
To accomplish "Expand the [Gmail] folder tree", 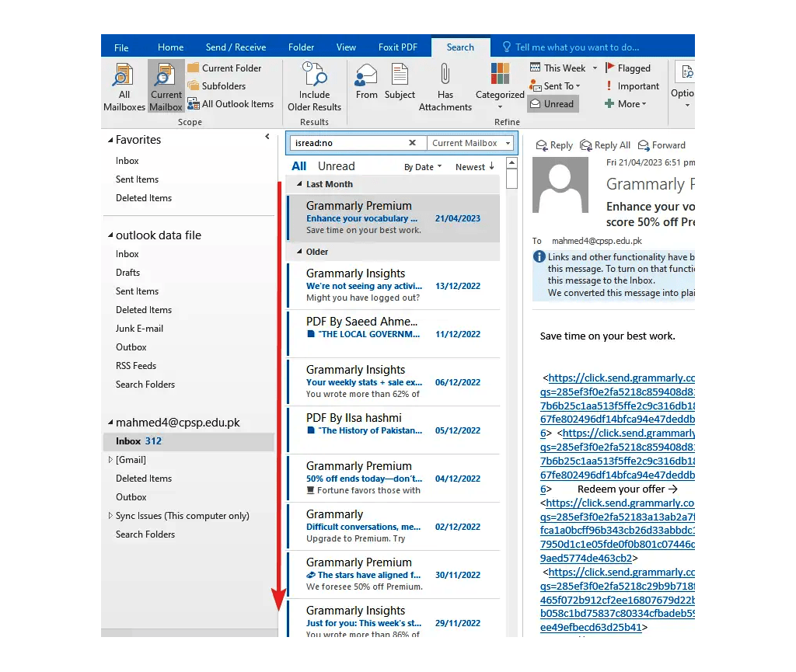I will [x=111, y=459].
